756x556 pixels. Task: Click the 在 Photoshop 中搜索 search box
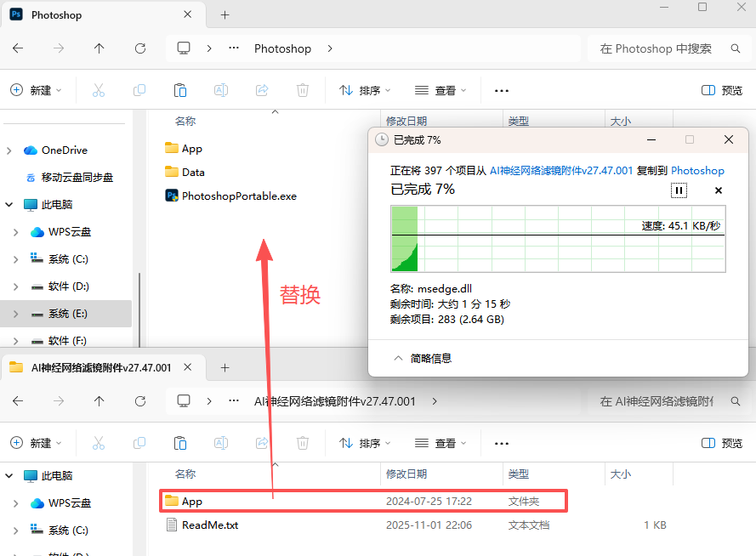[656, 48]
